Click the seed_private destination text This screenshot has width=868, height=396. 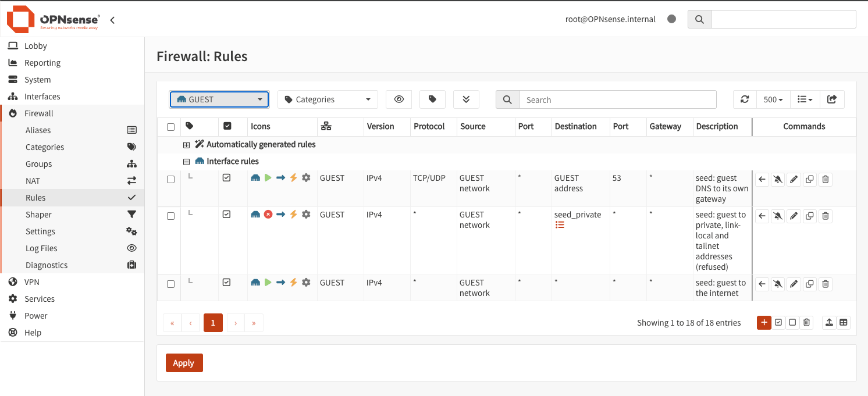pyautogui.click(x=578, y=215)
